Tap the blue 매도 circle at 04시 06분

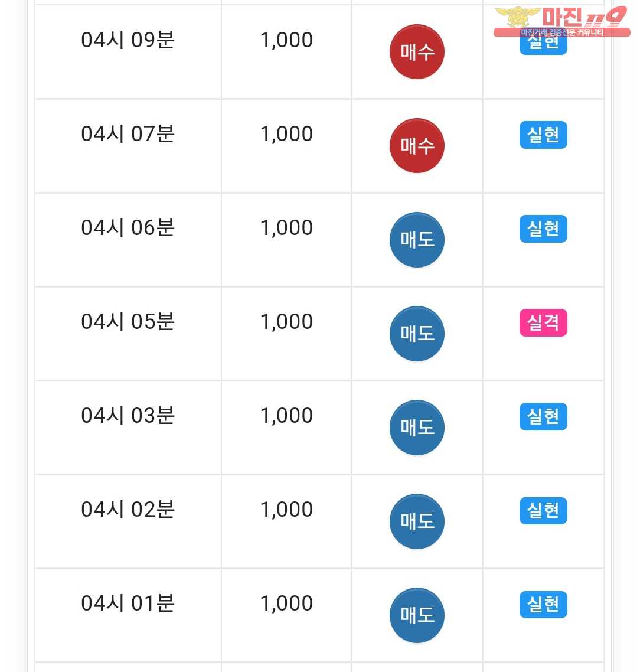(x=417, y=240)
